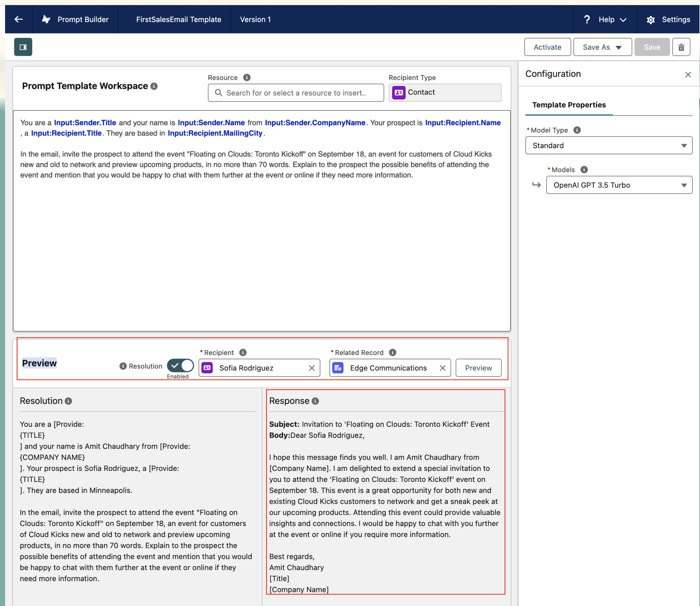Click the Help question mark icon
The width and height of the screenshot is (700, 606).
coord(587,19)
